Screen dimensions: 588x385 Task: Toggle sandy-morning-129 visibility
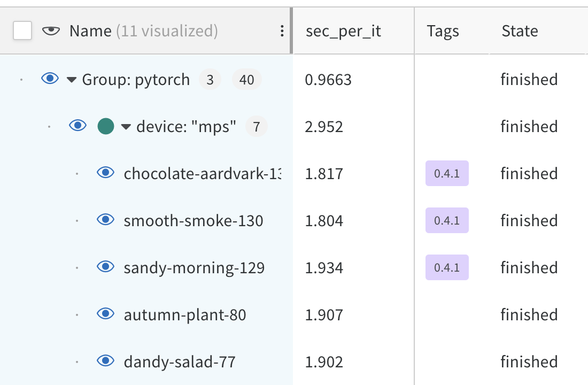tap(106, 267)
